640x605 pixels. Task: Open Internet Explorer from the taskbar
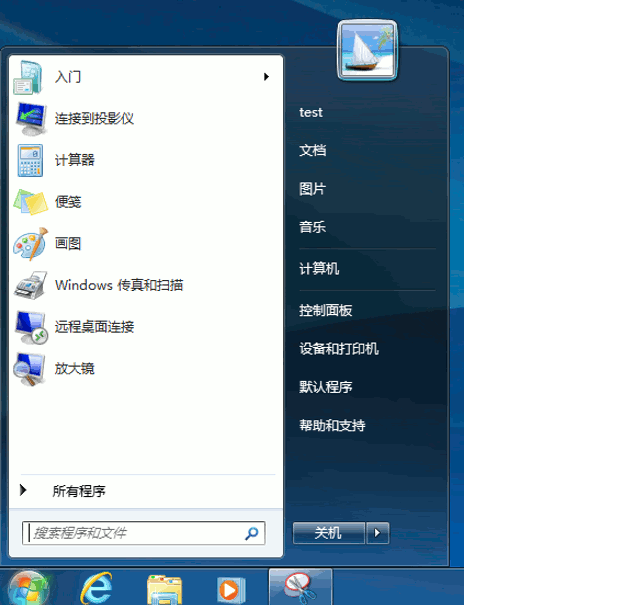tap(96, 588)
